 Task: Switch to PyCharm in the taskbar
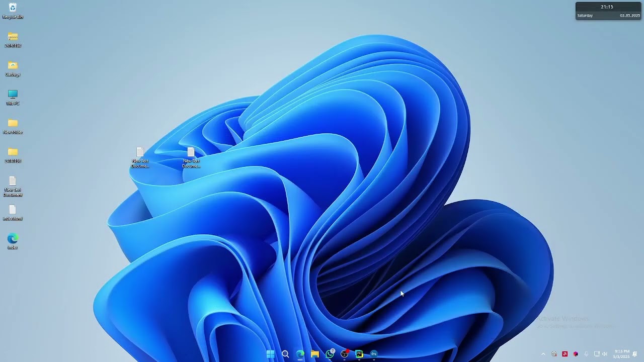[359, 354]
